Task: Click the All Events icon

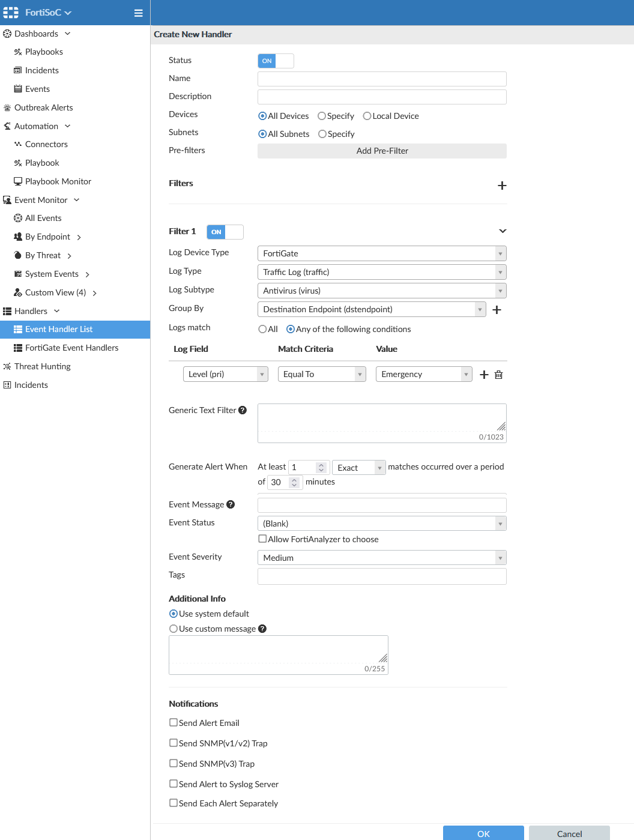Action: 18,218
